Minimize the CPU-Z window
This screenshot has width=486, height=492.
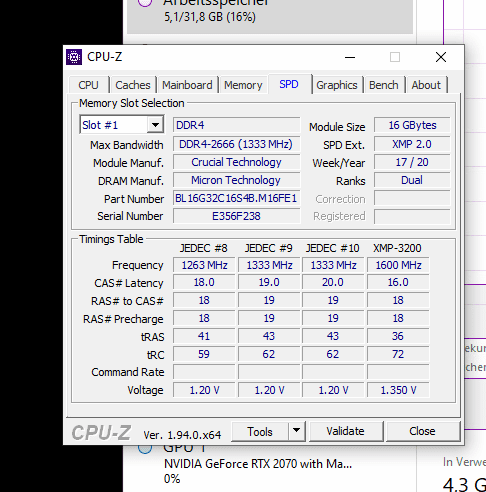(350, 57)
